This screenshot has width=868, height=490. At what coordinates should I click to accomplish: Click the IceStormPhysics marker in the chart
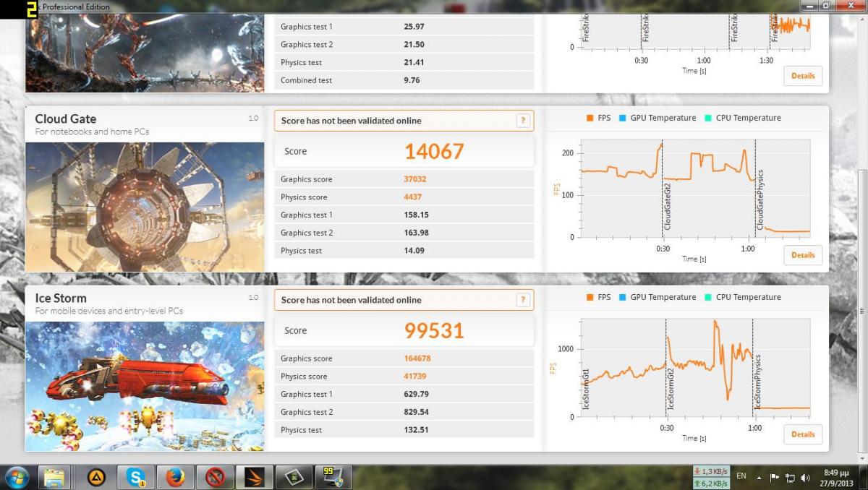[757, 382]
